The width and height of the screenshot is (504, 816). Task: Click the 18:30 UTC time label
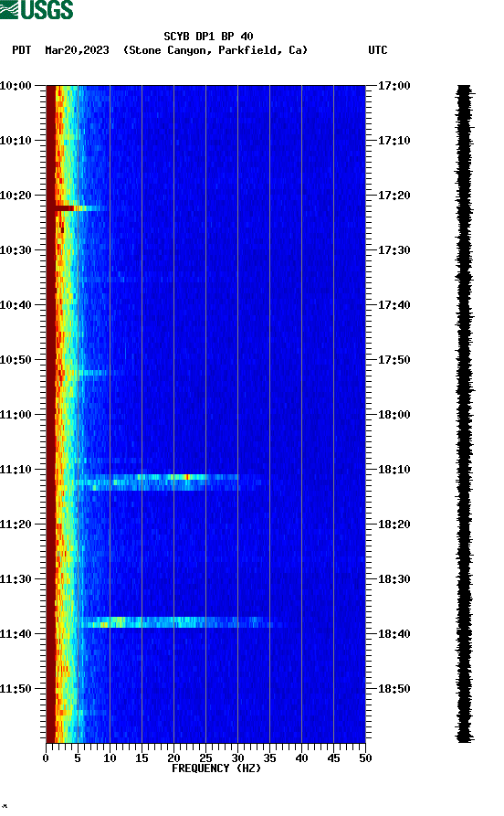pos(394,579)
